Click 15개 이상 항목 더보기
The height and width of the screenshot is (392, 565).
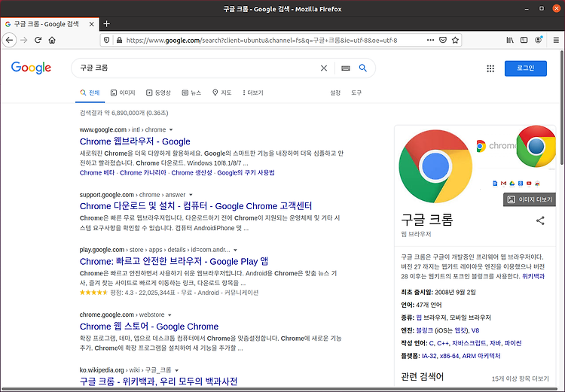pyautogui.click(x=521, y=378)
